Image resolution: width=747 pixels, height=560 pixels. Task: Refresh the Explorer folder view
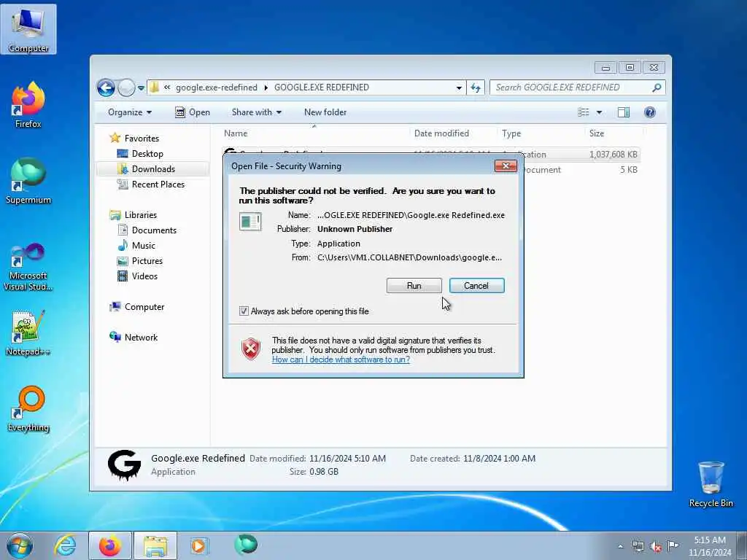(476, 87)
